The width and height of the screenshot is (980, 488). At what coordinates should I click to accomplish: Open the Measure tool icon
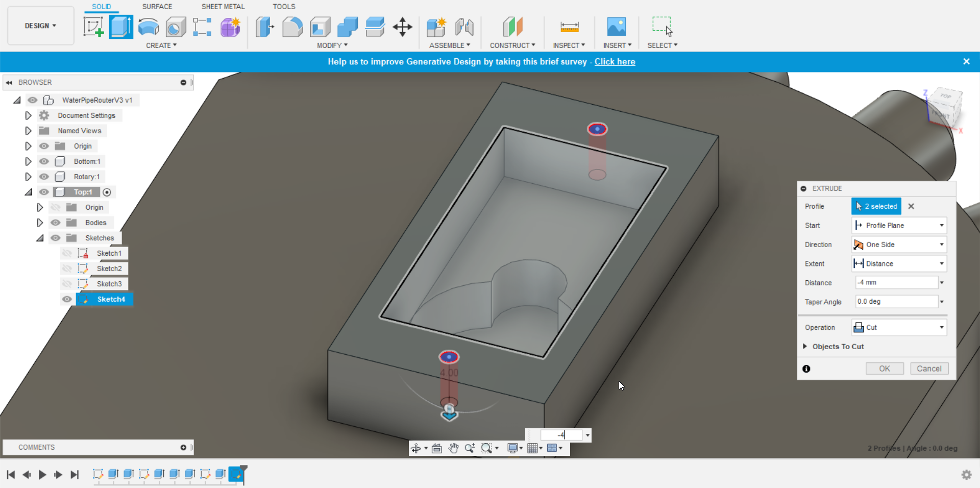point(569,27)
